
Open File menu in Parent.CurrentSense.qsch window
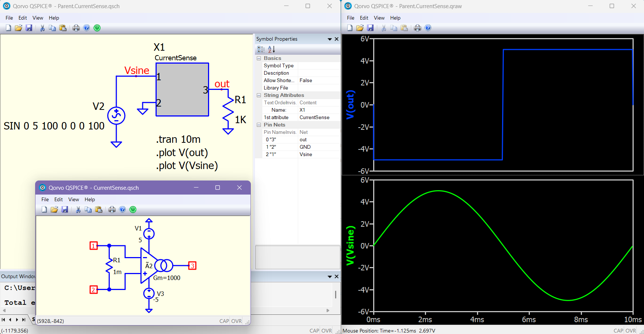[x=9, y=18]
